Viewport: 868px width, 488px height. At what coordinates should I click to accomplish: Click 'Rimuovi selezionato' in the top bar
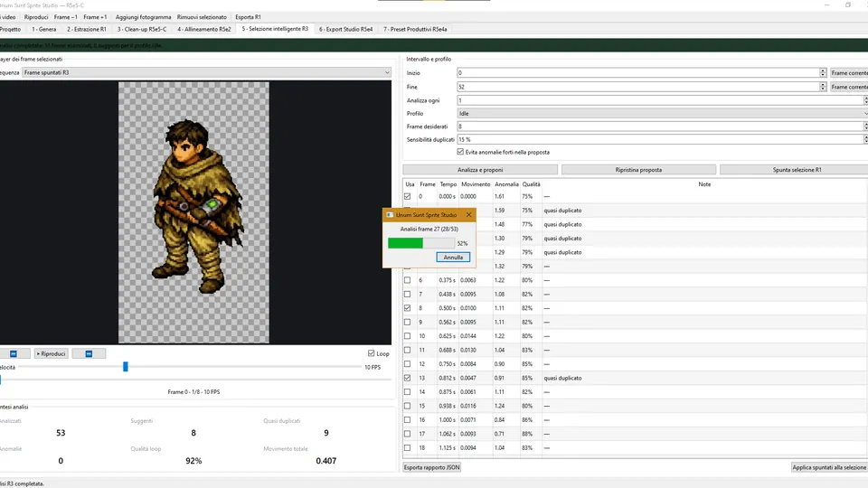tap(202, 17)
